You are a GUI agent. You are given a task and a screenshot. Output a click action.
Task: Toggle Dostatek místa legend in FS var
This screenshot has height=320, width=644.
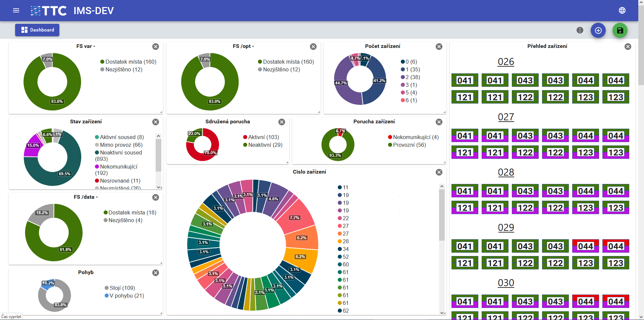tap(128, 62)
